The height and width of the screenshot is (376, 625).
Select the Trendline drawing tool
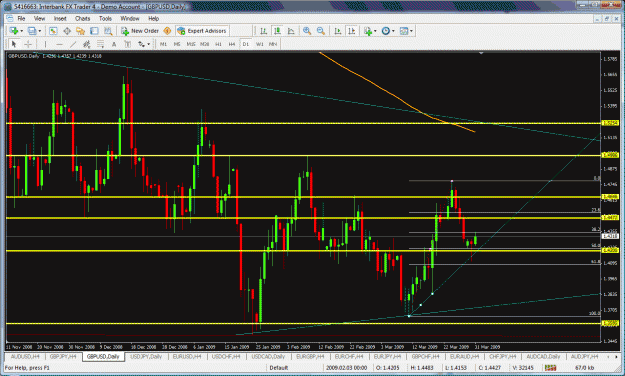(73, 44)
